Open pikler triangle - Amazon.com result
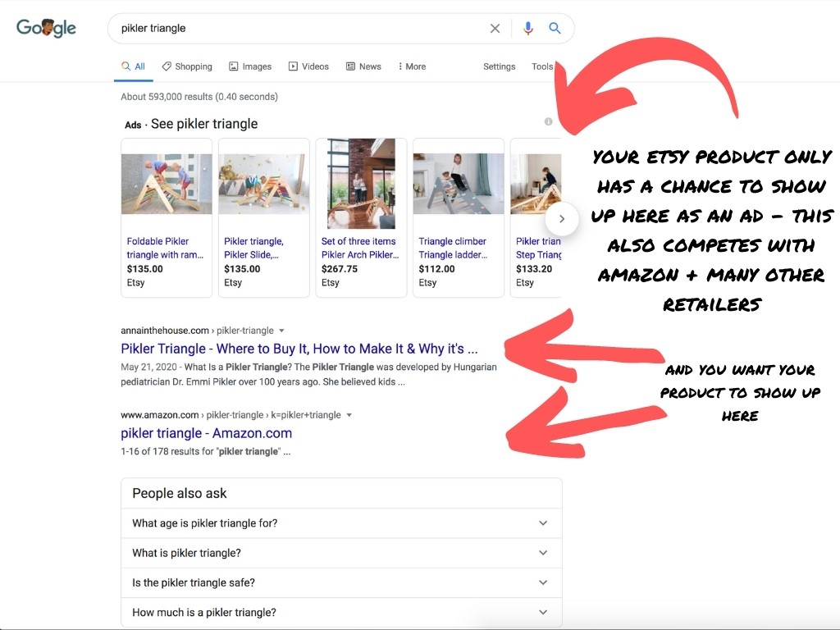The width and height of the screenshot is (840, 630). [x=206, y=433]
